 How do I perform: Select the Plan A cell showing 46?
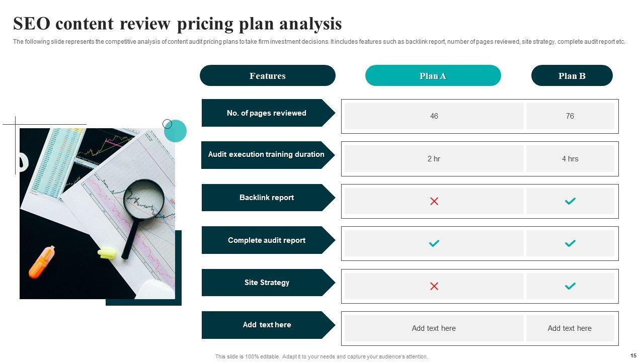tap(434, 116)
